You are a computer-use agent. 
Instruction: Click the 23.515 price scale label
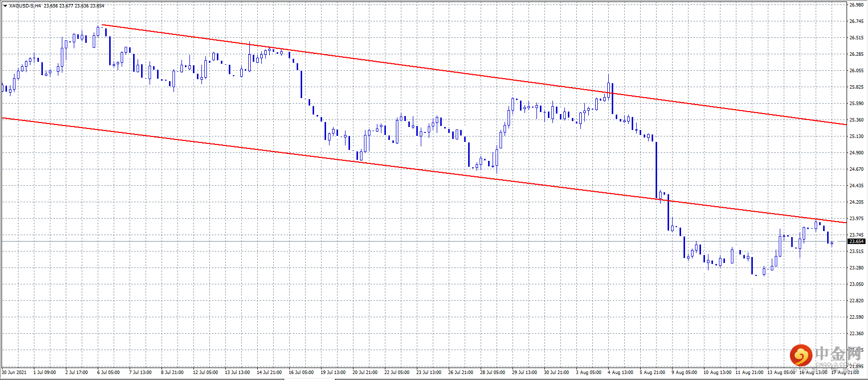pos(857,252)
